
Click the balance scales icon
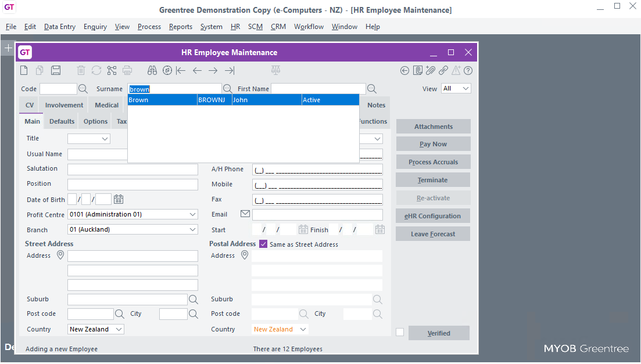tap(275, 70)
